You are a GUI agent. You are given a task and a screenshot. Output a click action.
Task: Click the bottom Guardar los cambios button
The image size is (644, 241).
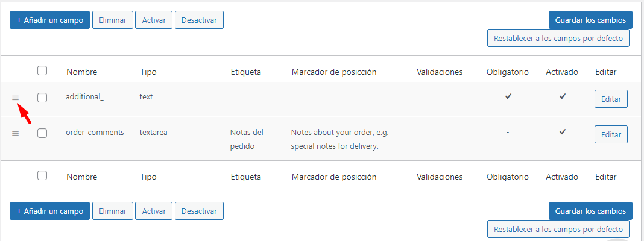(590, 211)
